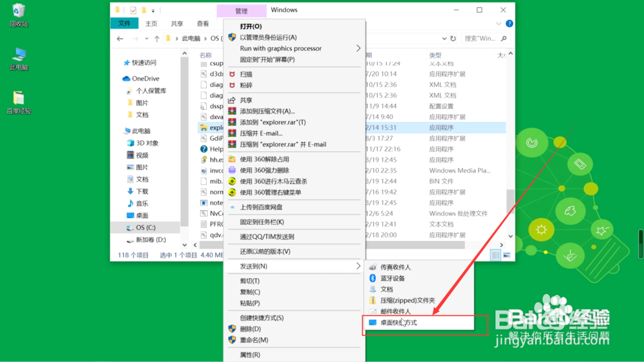The image size is (644, 362).
Task: Choose 添加到压缩文件(A)...
Action: tap(294, 111)
